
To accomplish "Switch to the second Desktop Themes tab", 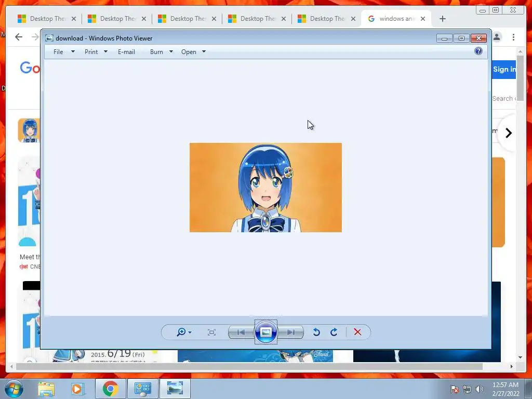I will pyautogui.click(x=116, y=19).
